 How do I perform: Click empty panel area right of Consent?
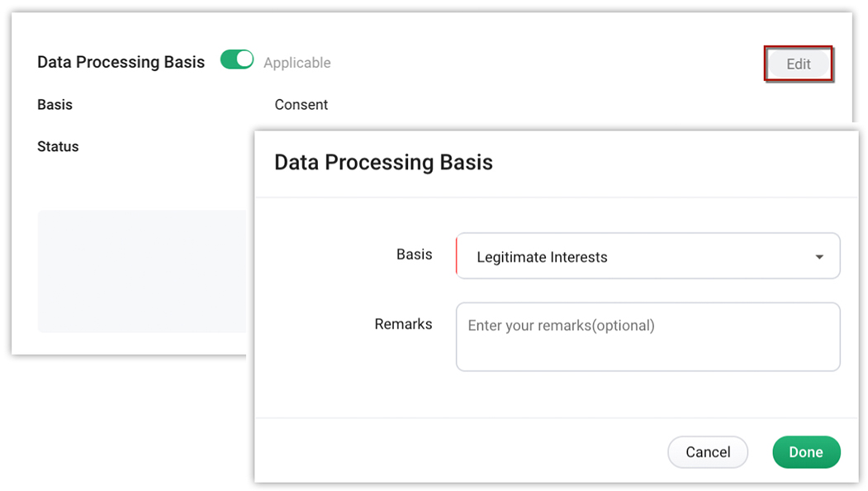tap(537, 105)
